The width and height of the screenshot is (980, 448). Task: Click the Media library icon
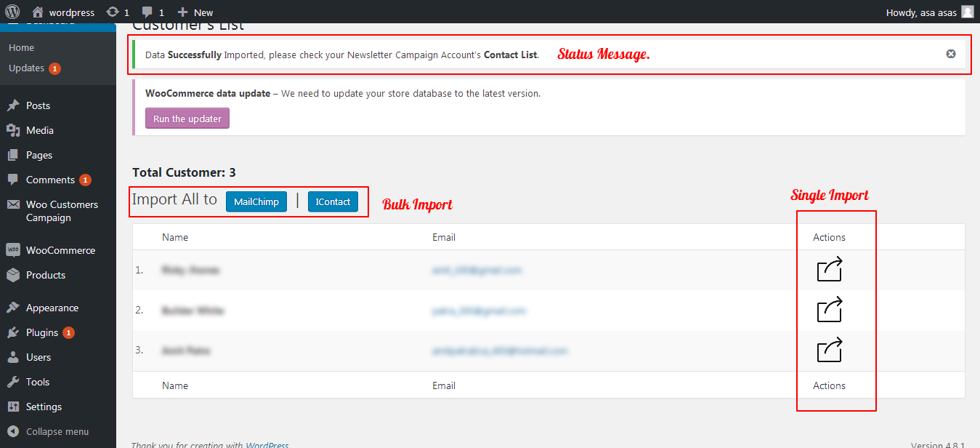[x=13, y=130]
